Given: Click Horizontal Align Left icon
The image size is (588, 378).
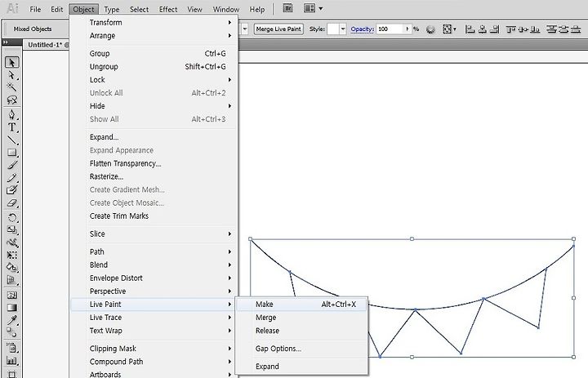Looking at the screenshot, I should point(470,29).
